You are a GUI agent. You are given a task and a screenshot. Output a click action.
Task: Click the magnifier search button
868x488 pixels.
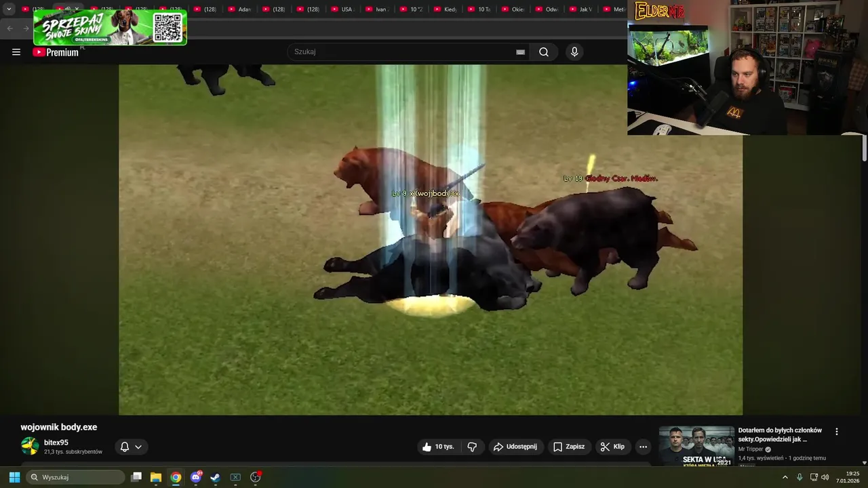tap(544, 52)
